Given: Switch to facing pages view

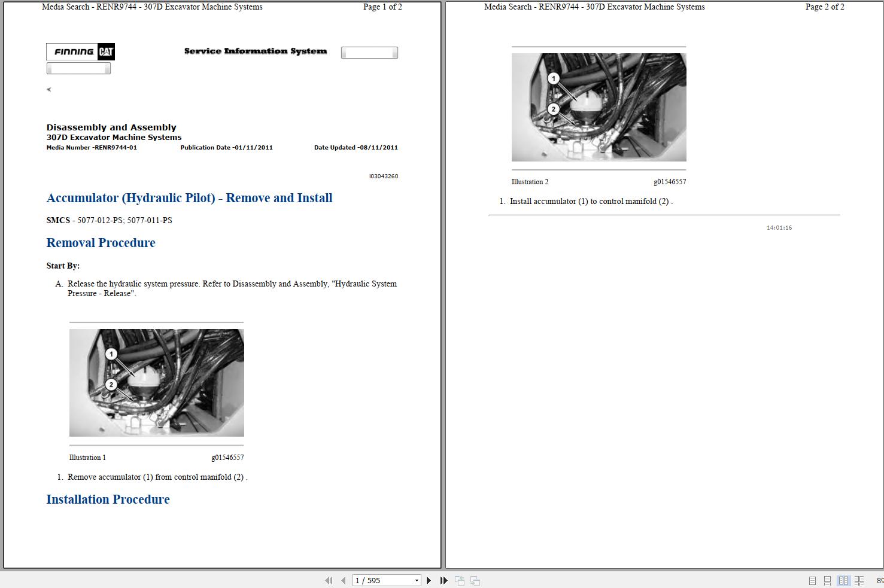Looking at the screenshot, I should pos(844,580).
